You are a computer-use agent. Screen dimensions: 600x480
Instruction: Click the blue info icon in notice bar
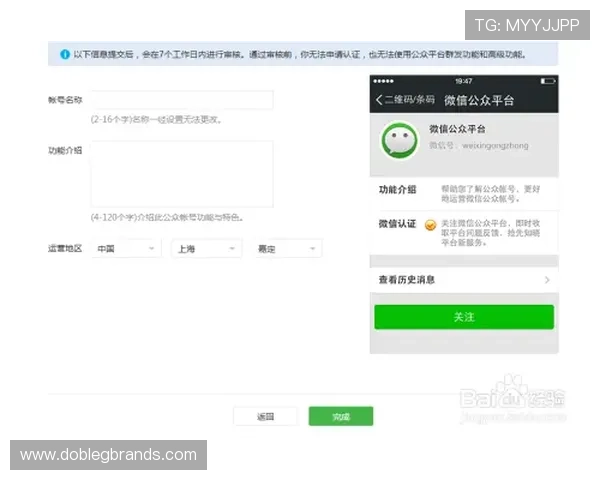65,53
